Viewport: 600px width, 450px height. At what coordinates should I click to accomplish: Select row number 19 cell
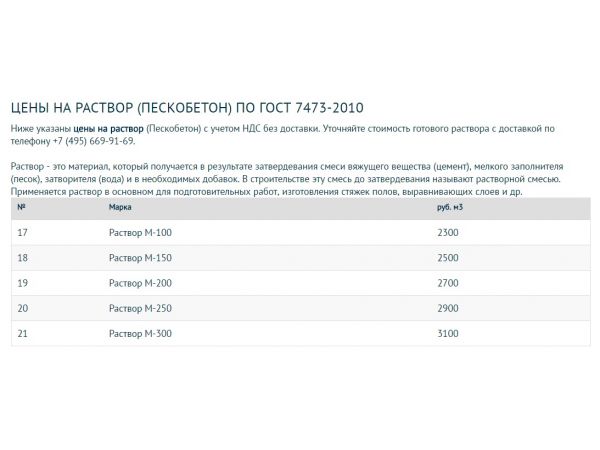(23, 283)
